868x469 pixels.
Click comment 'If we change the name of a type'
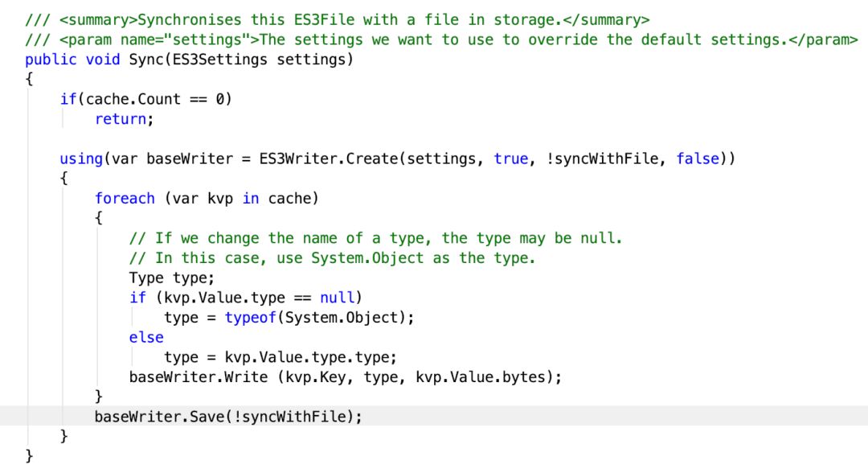pos(376,238)
